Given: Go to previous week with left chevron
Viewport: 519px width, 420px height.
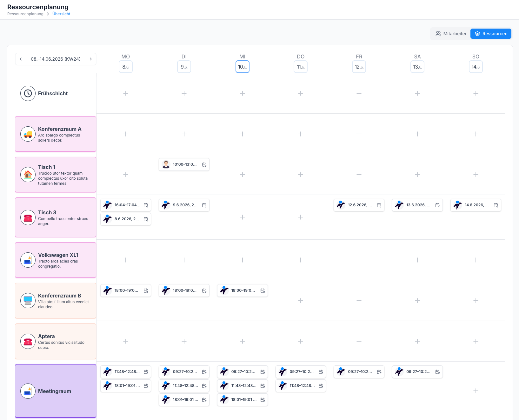Looking at the screenshot, I should [x=21, y=59].
